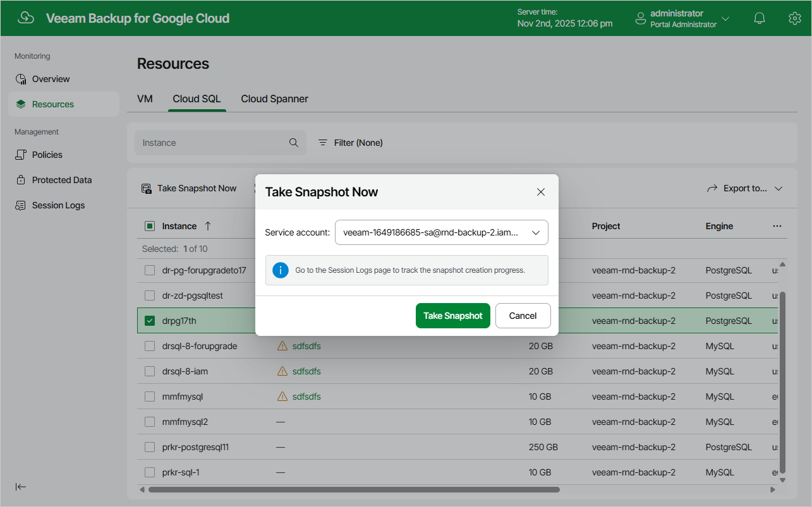Check the drsql-8-iam row checkbox
Image resolution: width=812 pixels, height=507 pixels.
pyautogui.click(x=150, y=371)
